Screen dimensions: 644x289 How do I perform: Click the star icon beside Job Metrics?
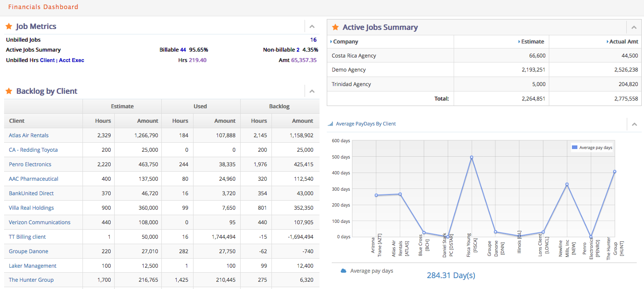point(9,26)
